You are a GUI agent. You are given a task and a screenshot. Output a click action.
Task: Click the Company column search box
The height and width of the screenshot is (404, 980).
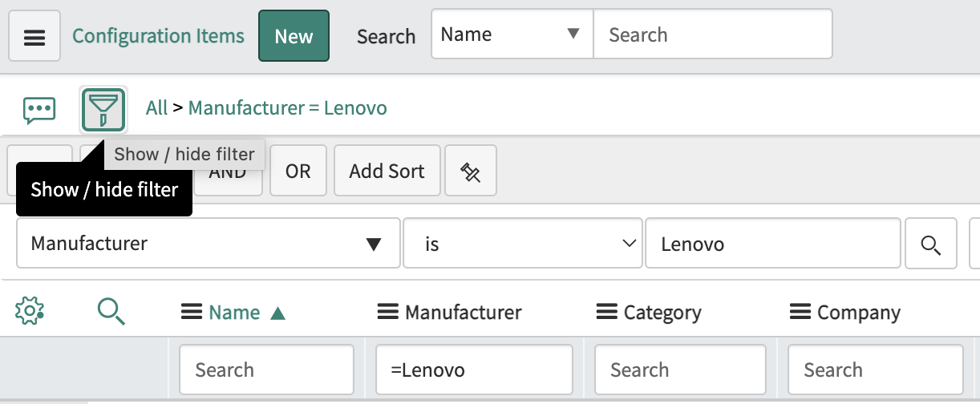pyautogui.click(x=876, y=370)
